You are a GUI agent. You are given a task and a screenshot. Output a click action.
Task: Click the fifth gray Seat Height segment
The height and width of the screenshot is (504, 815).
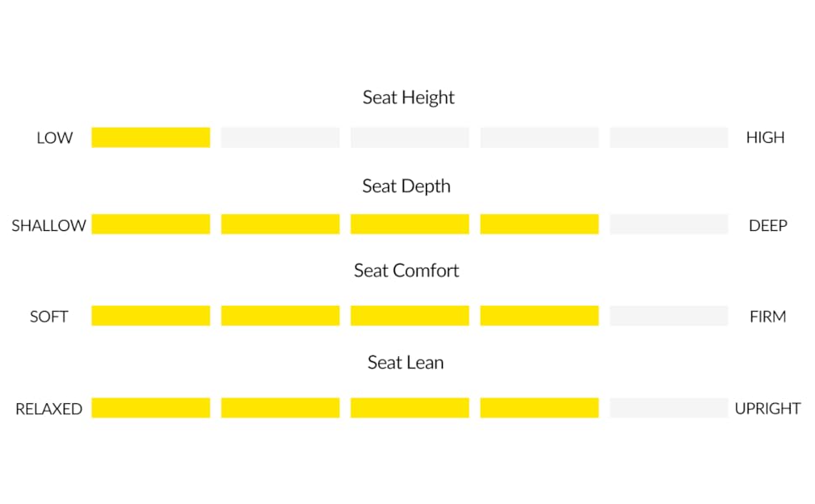pos(669,138)
